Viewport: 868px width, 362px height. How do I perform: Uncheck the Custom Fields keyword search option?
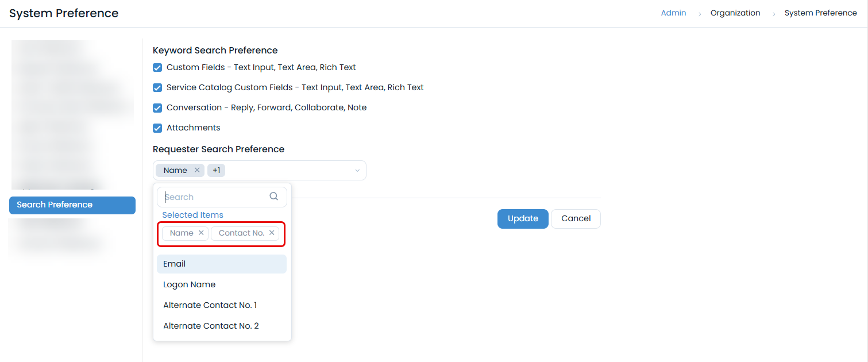coord(157,67)
